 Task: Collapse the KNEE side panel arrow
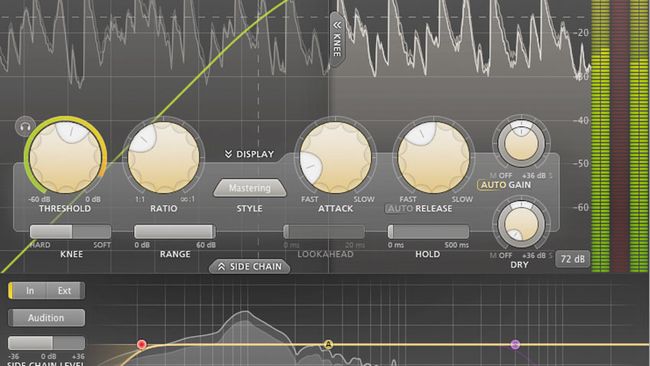(x=337, y=39)
